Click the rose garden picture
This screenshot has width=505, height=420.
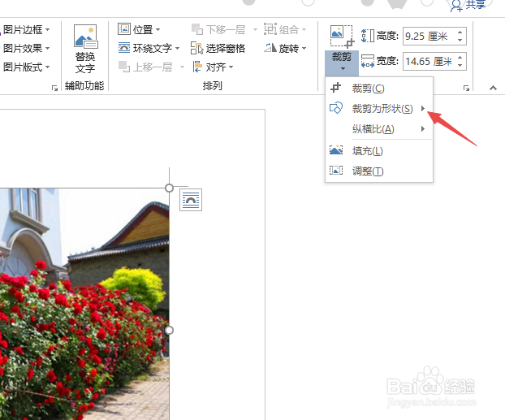pos(84,304)
